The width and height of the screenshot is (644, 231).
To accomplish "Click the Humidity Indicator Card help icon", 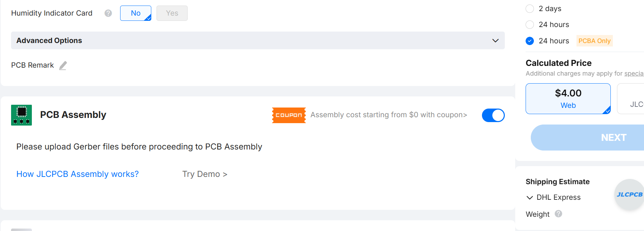I will point(108,13).
